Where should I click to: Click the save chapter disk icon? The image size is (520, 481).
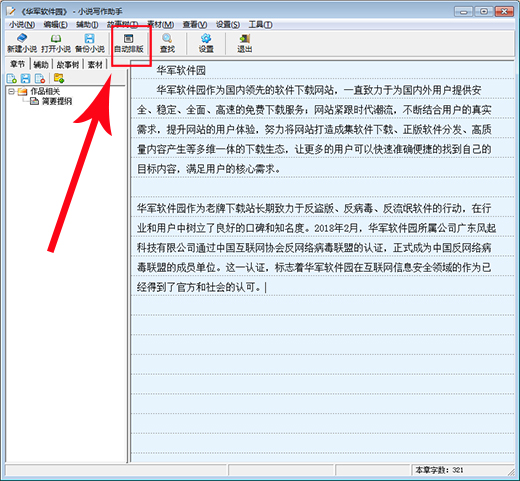(x=26, y=79)
